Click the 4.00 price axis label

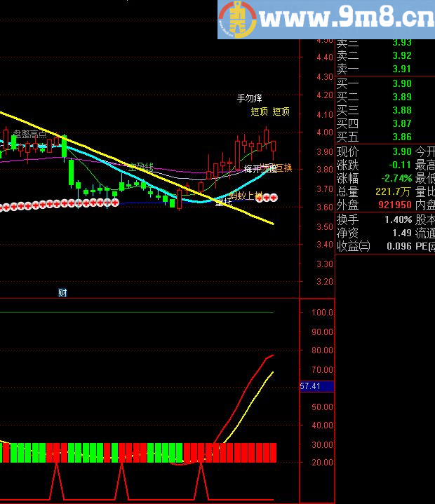(x=325, y=132)
